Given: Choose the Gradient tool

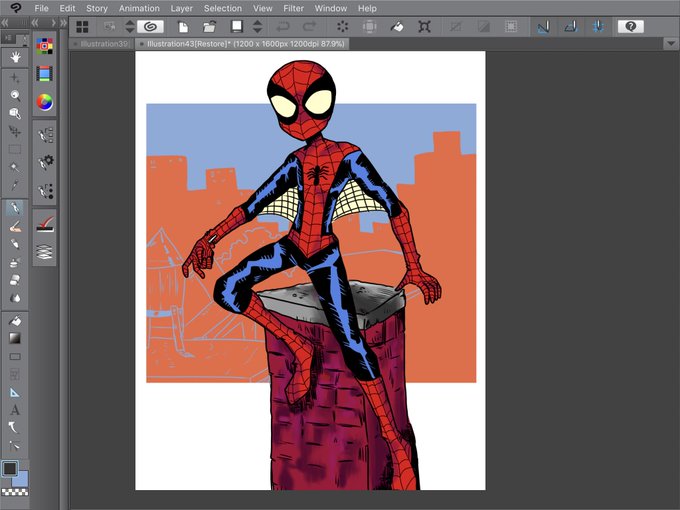Looking at the screenshot, I should point(15,338).
